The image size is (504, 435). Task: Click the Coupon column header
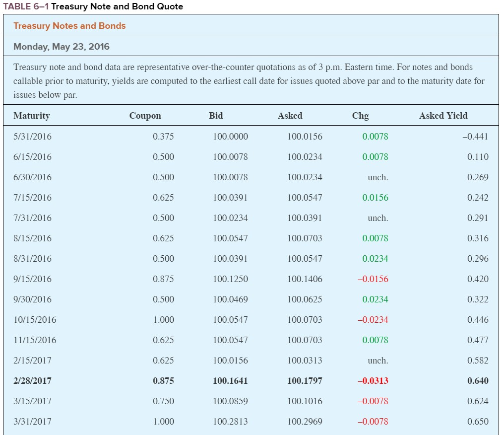click(x=145, y=116)
